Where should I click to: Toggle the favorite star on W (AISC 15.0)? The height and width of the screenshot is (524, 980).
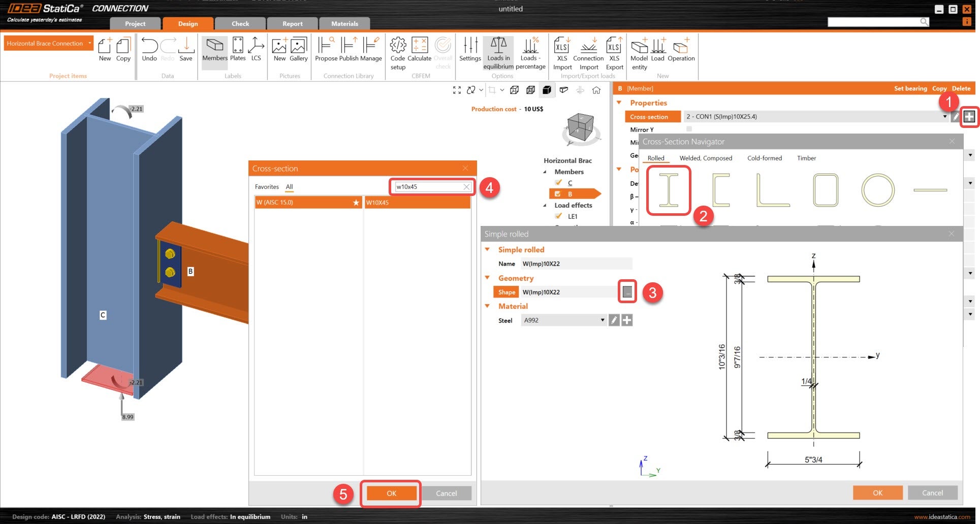click(x=356, y=202)
